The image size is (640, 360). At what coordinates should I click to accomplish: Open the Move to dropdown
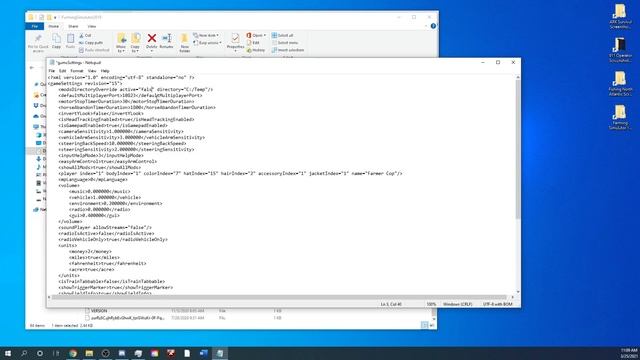pyautogui.click(x=121, y=43)
